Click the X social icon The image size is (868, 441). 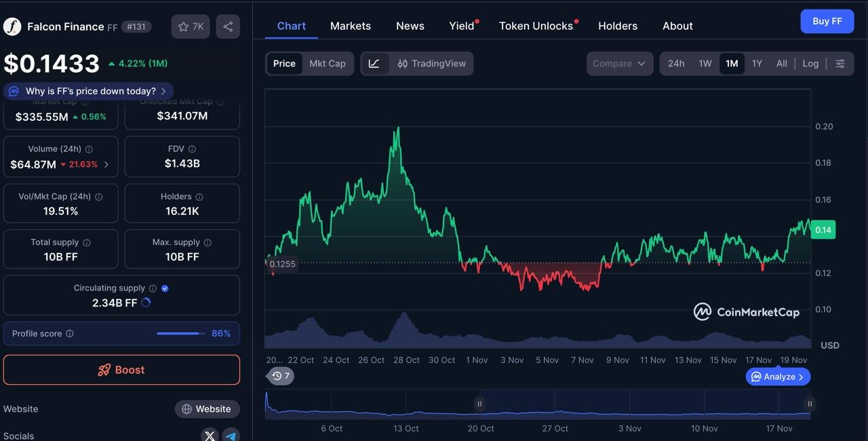coord(210,436)
